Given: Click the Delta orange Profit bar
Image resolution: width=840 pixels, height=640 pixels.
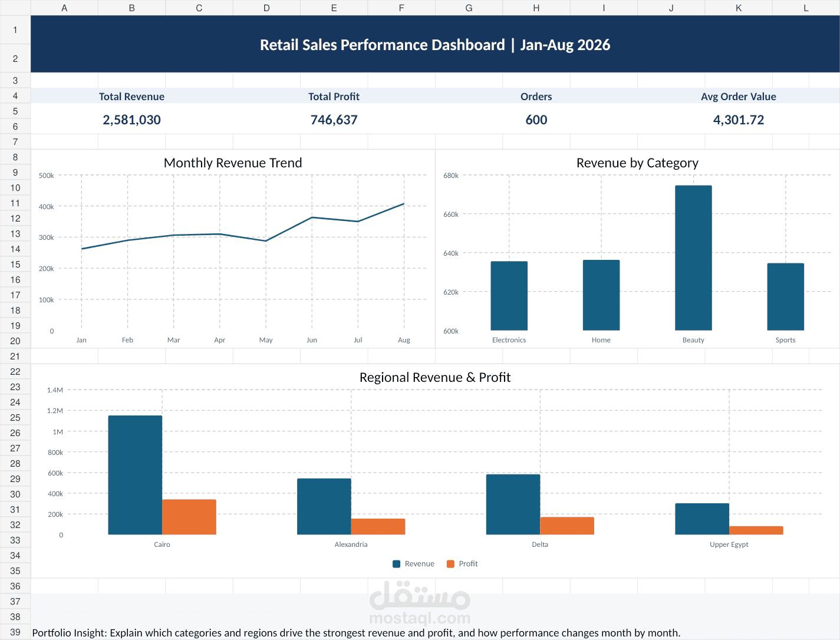Looking at the screenshot, I should coord(567,526).
